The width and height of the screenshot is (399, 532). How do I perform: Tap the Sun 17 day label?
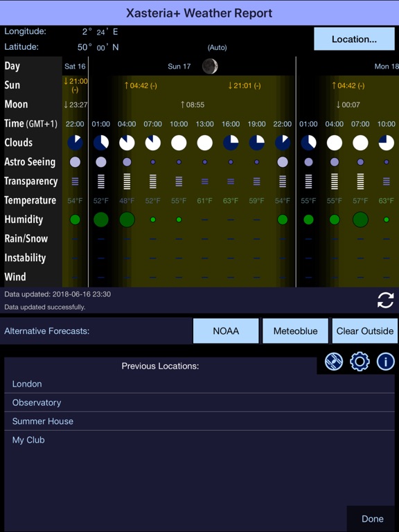[179, 66]
